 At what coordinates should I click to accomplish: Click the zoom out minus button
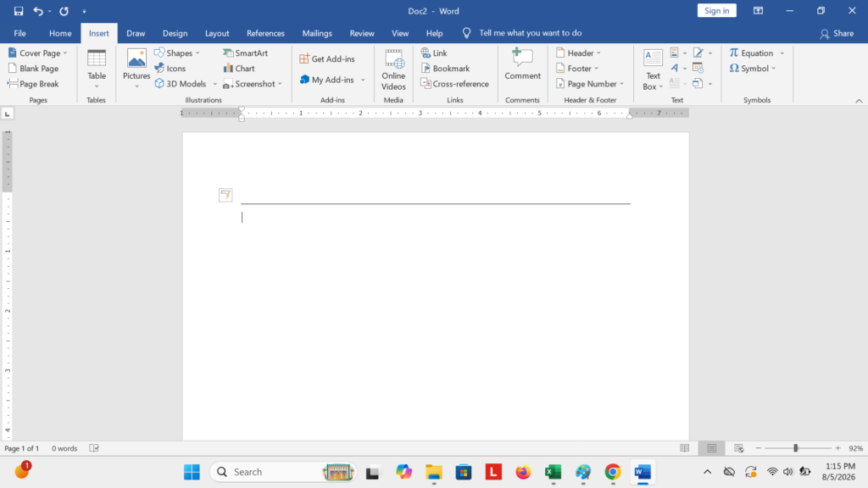click(x=759, y=448)
